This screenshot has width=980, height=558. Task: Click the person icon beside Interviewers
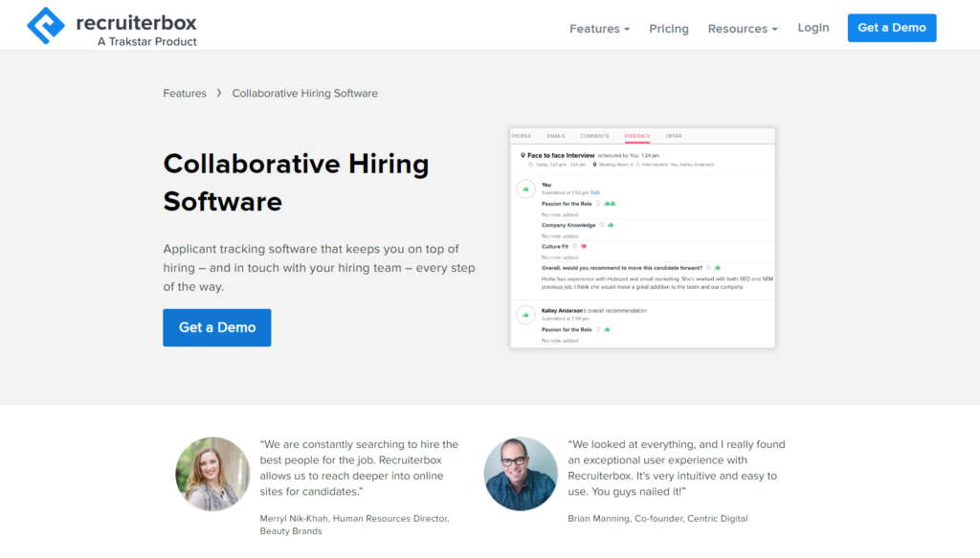click(637, 165)
